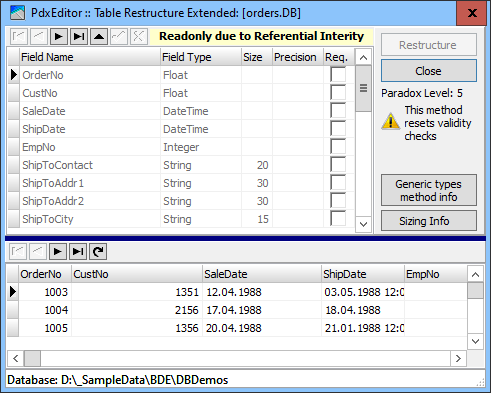The width and height of the screenshot is (491, 393).
Task: Select the ShipToContact field name cell
Action: pos(90,165)
